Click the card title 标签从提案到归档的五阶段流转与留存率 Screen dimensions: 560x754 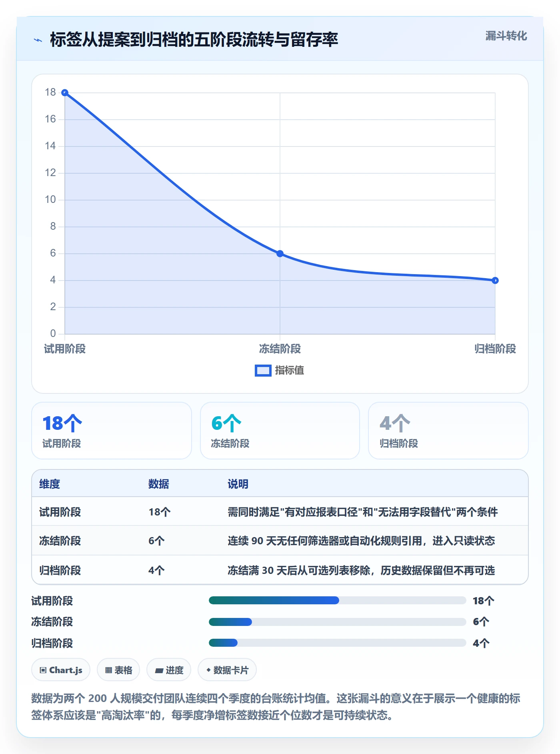tap(194, 40)
